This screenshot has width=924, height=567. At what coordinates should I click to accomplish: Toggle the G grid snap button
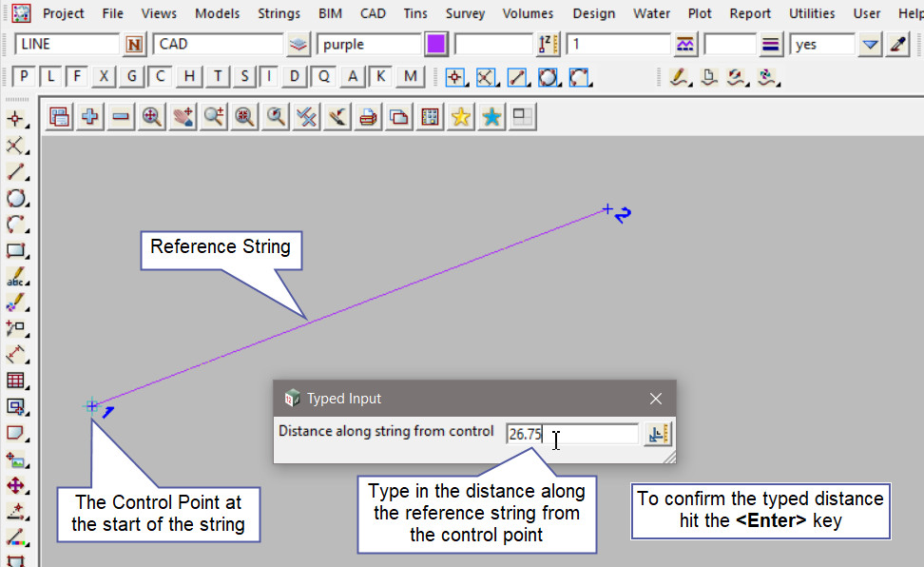tap(132, 77)
